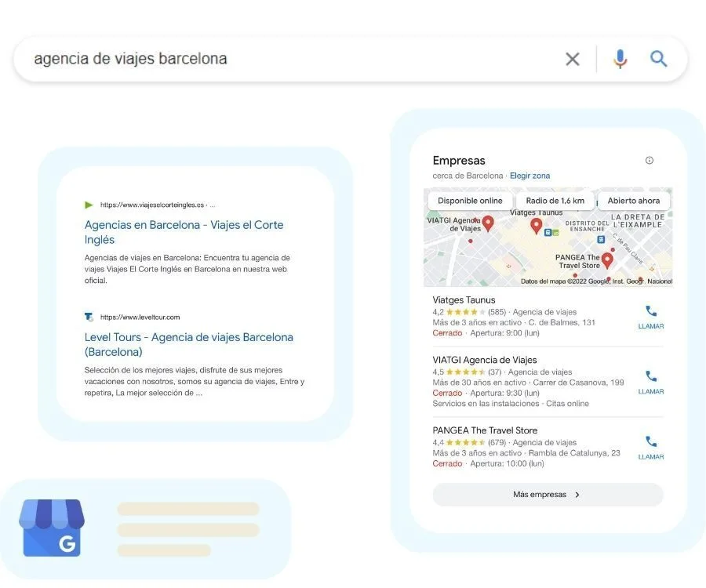Viewport: 706px width, 588px height.
Task: Clear the search box with the X icon
Action: pyautogui.click(x=573, y=59)
